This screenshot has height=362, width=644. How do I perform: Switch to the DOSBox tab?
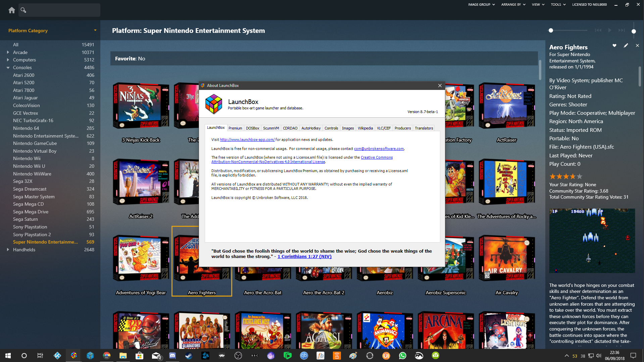[x=252, y=128]
